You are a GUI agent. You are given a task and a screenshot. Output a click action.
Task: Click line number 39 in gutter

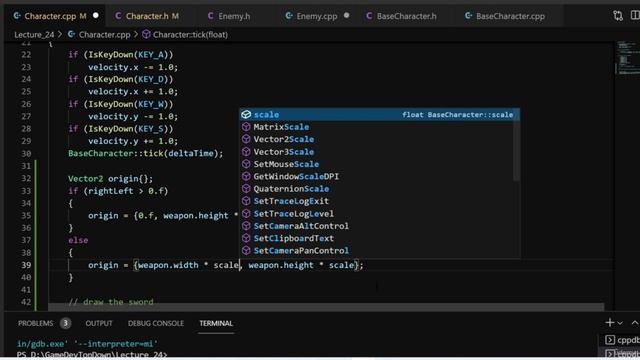[26, 265]
